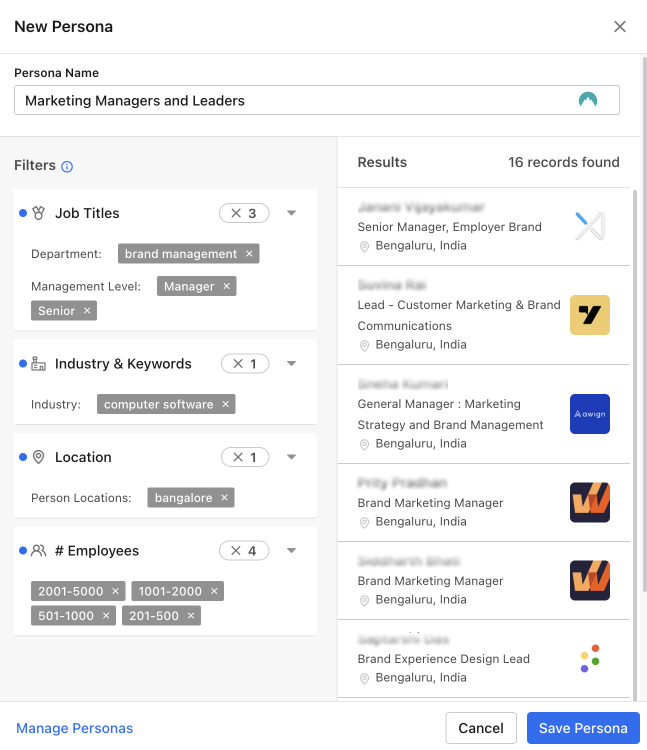Viewport: 647px width, 750px height.
Task: Expand the Job Titles filter dropdown
Action: click(291, 213)
